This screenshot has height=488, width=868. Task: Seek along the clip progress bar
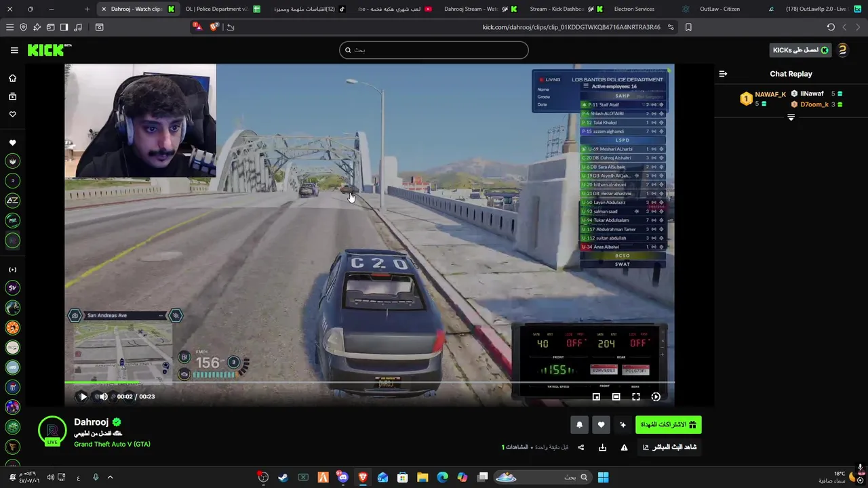(x=370, y=383)
